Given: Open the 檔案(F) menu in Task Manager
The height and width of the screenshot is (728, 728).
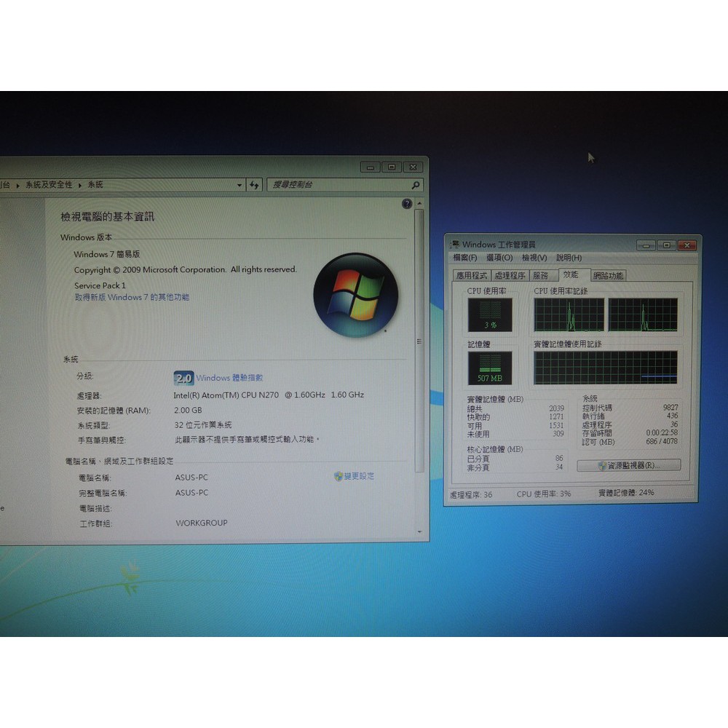Looking at the screenshot, I should [x=465, y=258].
